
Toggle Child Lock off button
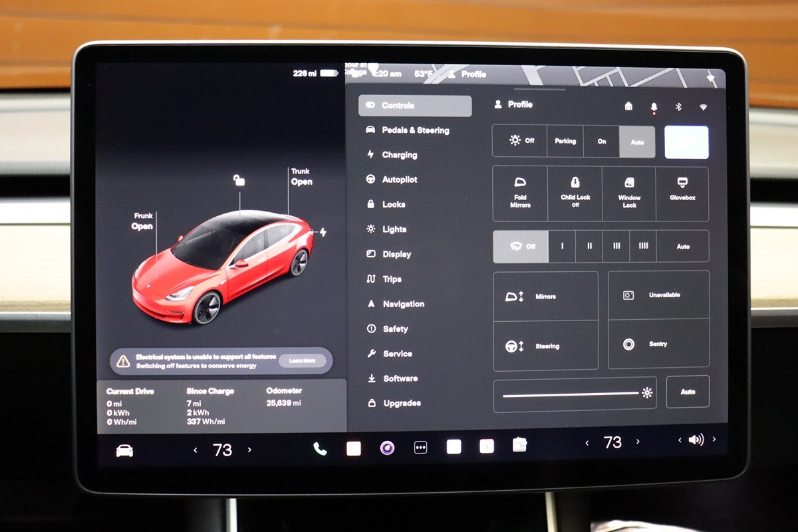[575, 193]
